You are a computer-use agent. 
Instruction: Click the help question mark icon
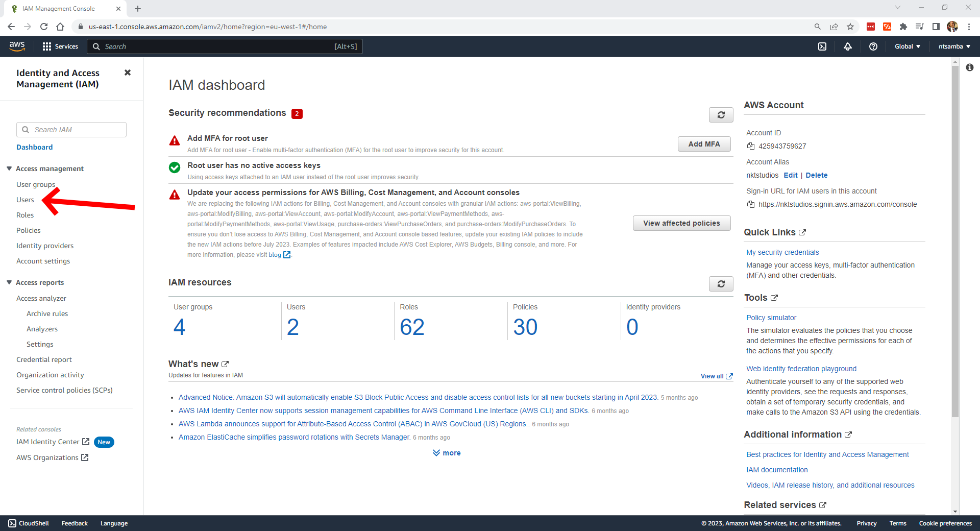[x=873, y=46]
